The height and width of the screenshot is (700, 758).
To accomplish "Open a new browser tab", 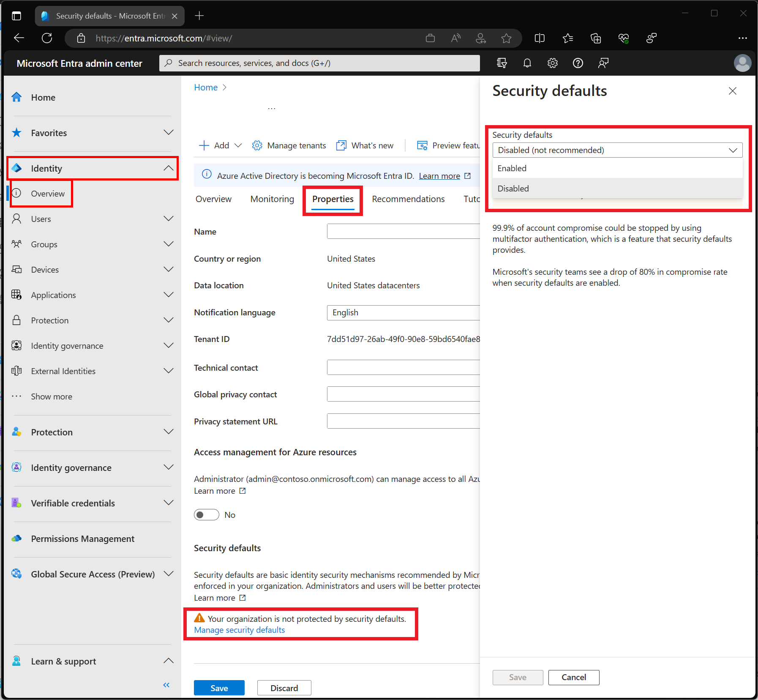I will (x=199, y=16).
